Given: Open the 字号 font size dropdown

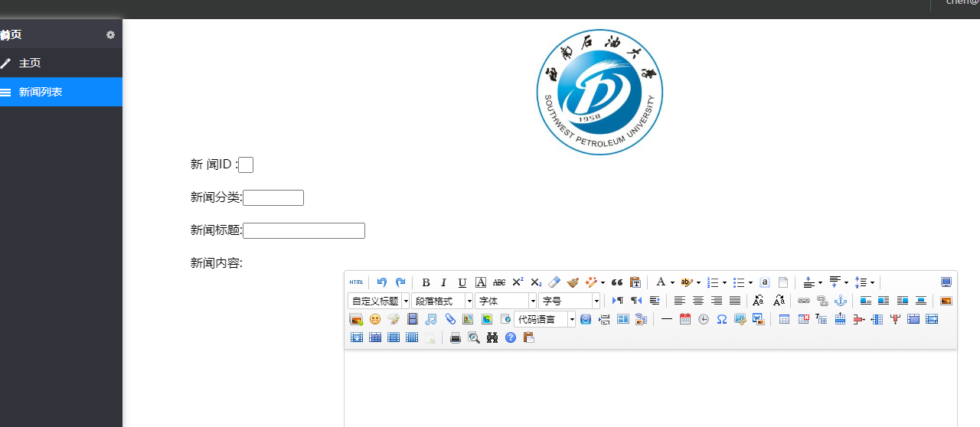Looking at the screenshot, I should pyautogui.click(x=570, y=301).
